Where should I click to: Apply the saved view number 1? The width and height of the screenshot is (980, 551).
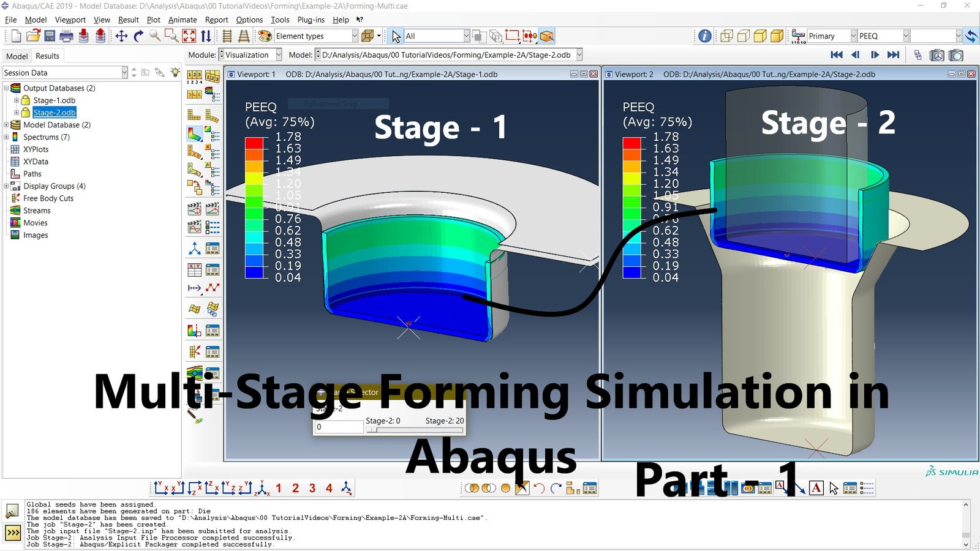[x=279, y=488]
